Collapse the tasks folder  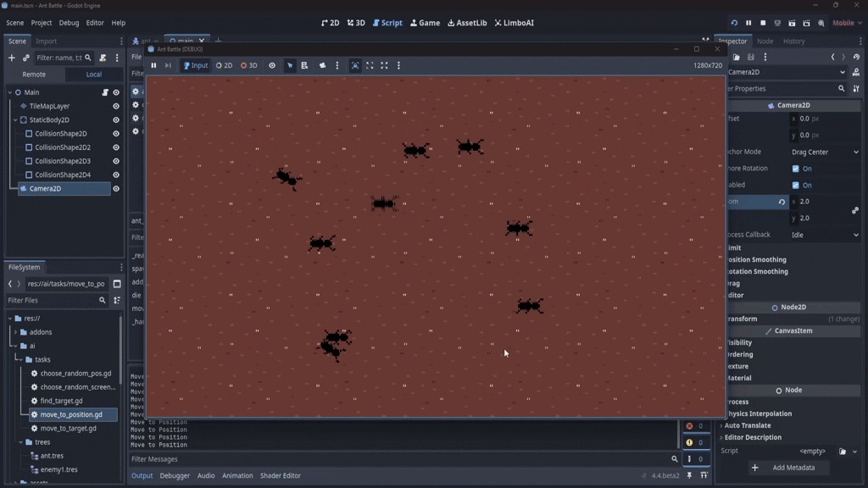(21, 359)
